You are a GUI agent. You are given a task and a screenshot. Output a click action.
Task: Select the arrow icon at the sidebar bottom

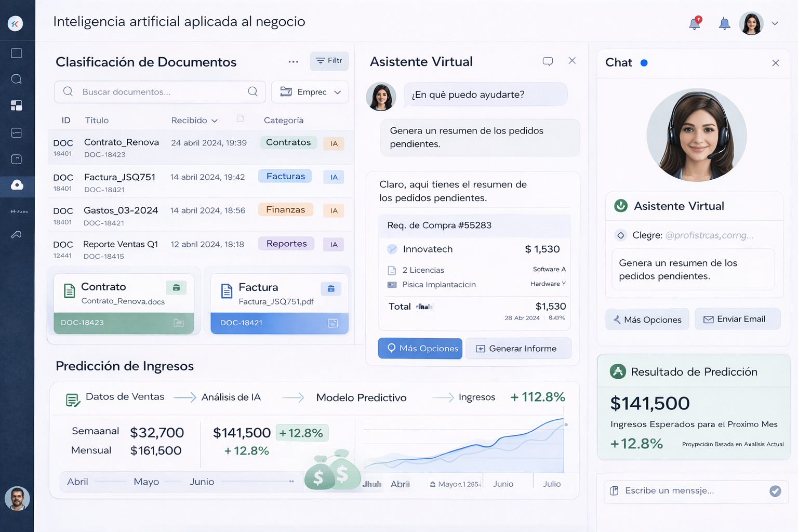(16, 235)
